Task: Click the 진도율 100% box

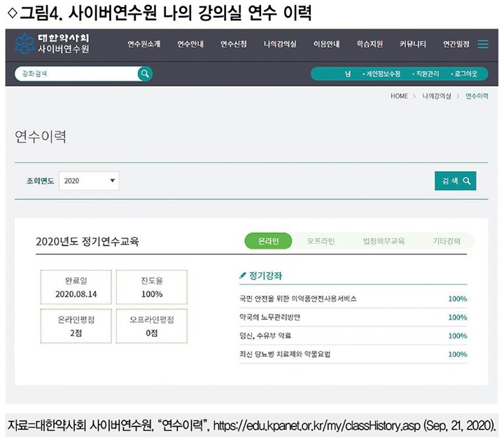Action: pyautogui.click(x=152, y=287)
